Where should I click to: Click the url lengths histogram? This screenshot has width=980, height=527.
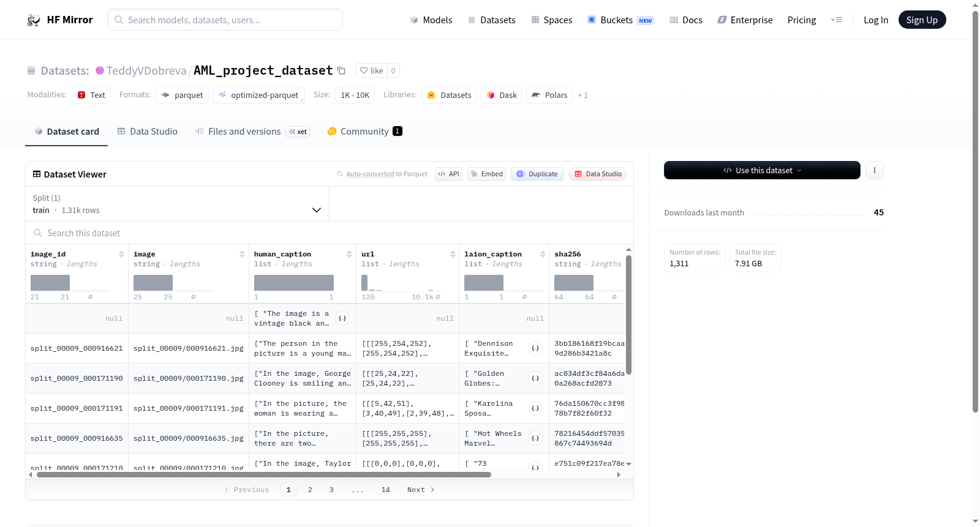tap(401, 283)
